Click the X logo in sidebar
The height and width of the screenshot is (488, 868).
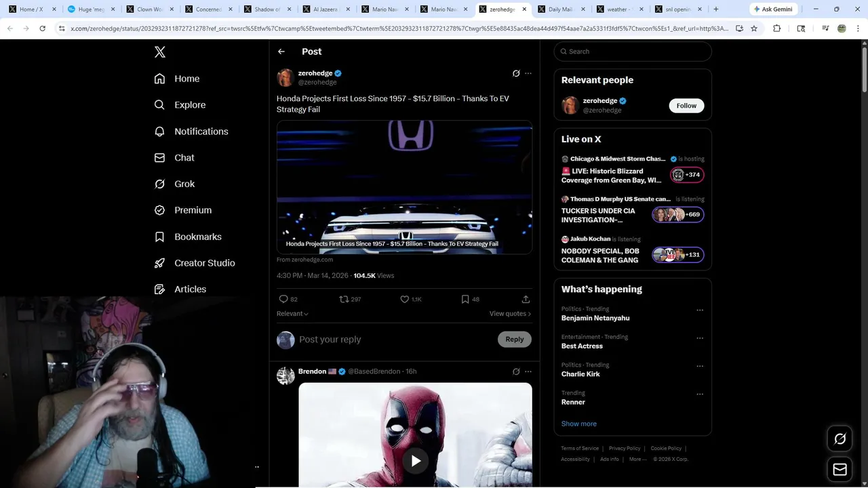coord(160,52)
